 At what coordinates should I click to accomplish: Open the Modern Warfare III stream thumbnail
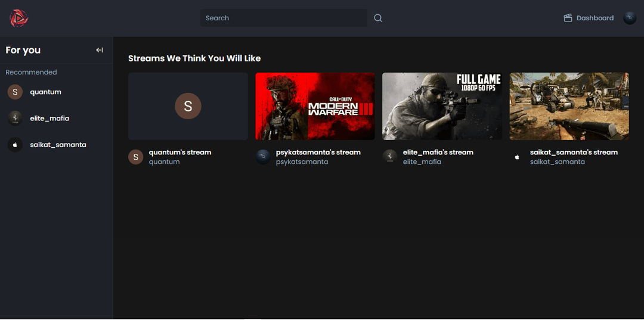coord(315,106)
